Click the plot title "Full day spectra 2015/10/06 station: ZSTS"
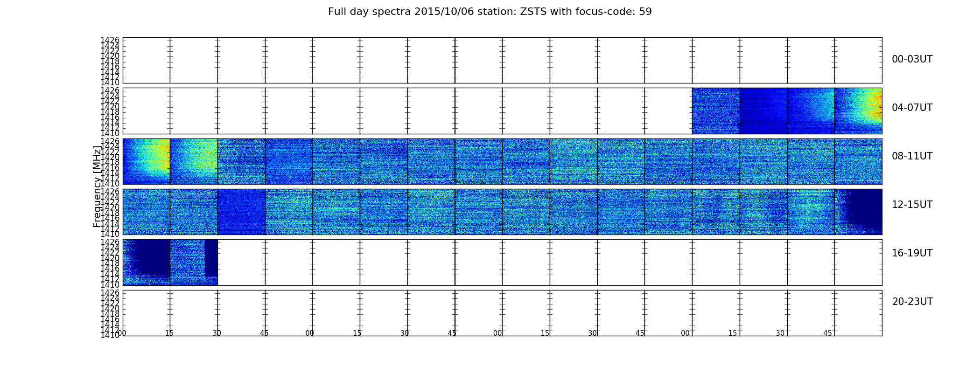 click(x=490, y=12)
